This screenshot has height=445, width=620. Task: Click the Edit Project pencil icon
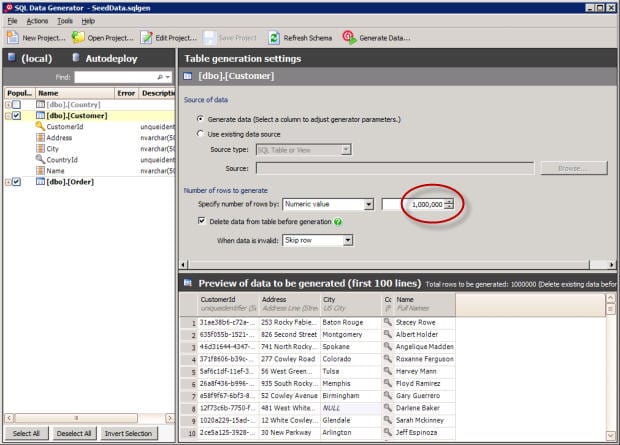pos(146,38)
